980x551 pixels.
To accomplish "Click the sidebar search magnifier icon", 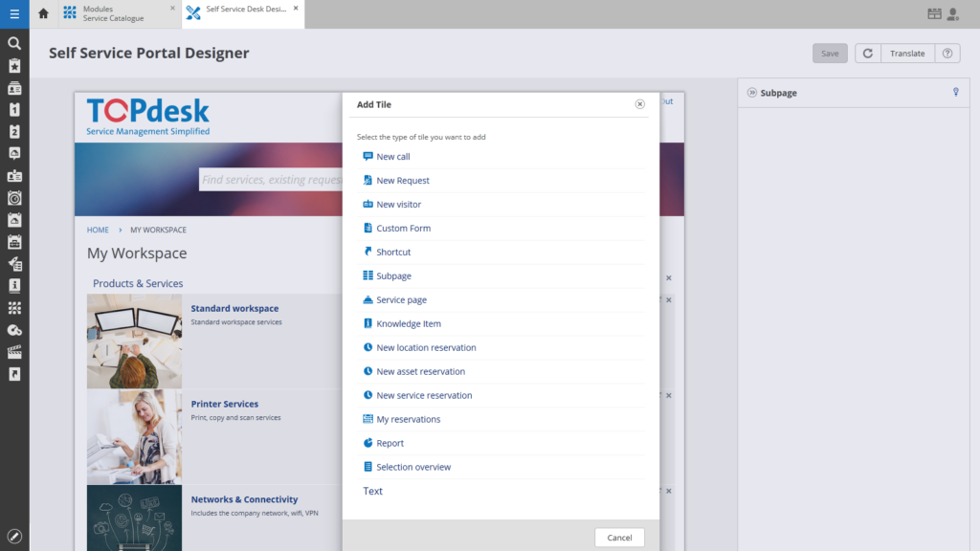I will click(x=14, y=43).
